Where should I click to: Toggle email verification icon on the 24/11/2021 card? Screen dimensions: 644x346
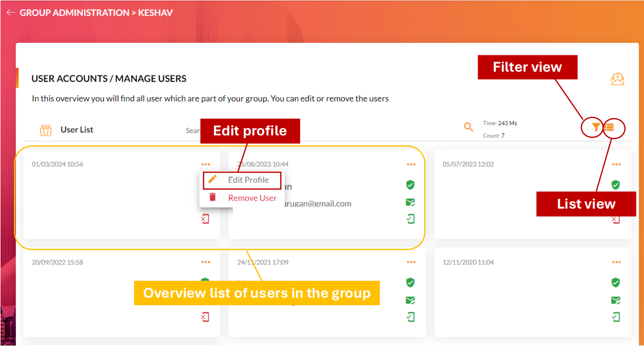(410, 300)
